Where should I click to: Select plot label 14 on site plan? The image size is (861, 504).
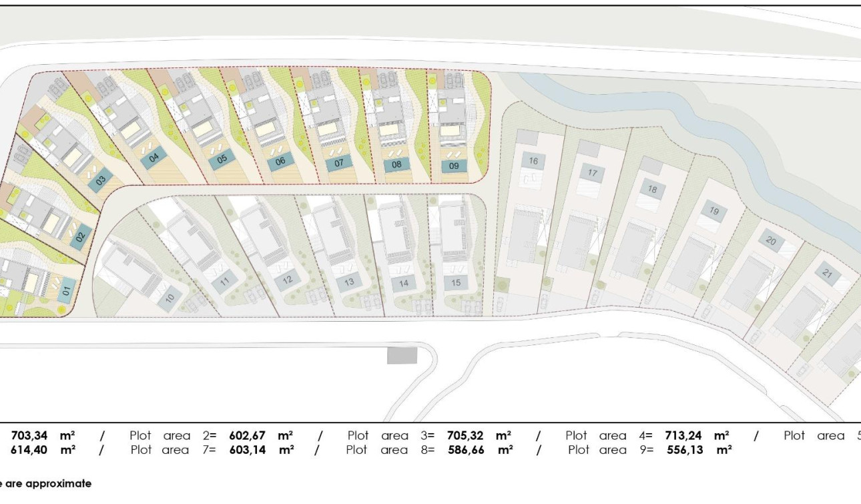(403, 284)
